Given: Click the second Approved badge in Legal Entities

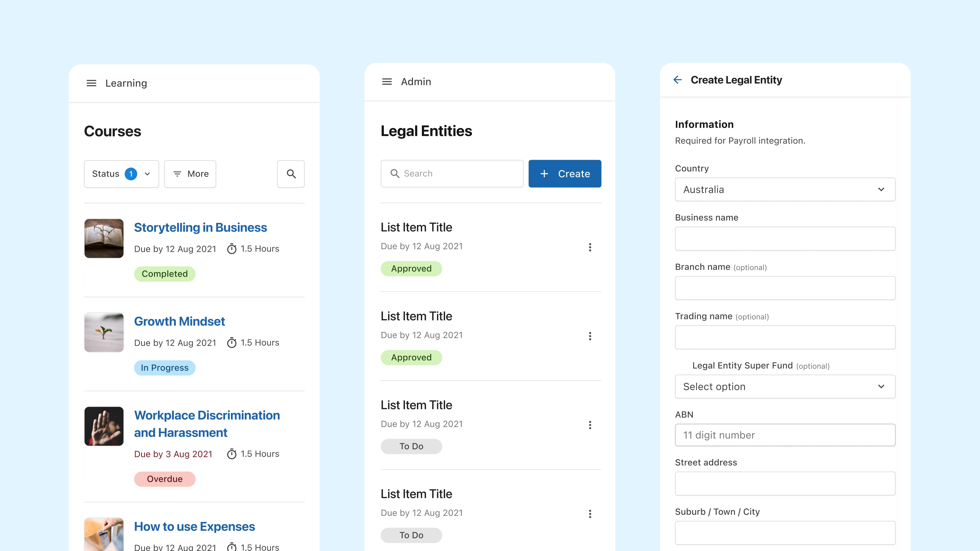Looking at the screenshot, I should pos(411,357).
